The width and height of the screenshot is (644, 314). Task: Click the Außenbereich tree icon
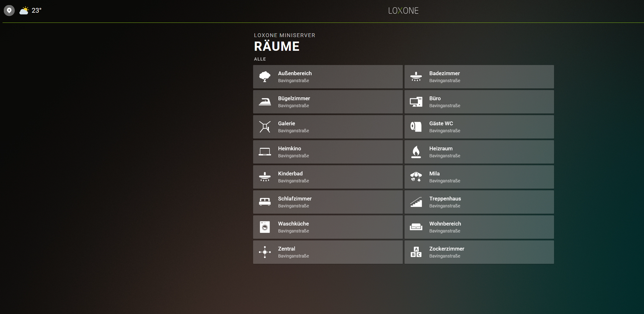tap(265, 77)
